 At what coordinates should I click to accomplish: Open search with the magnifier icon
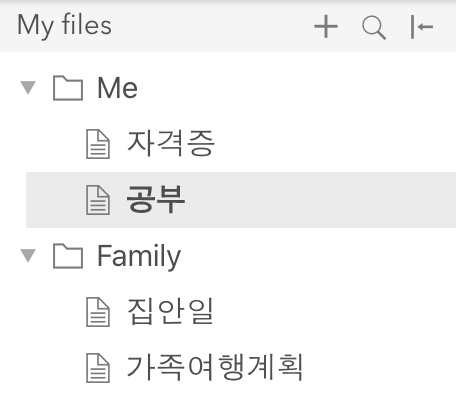tap(374, 28)
